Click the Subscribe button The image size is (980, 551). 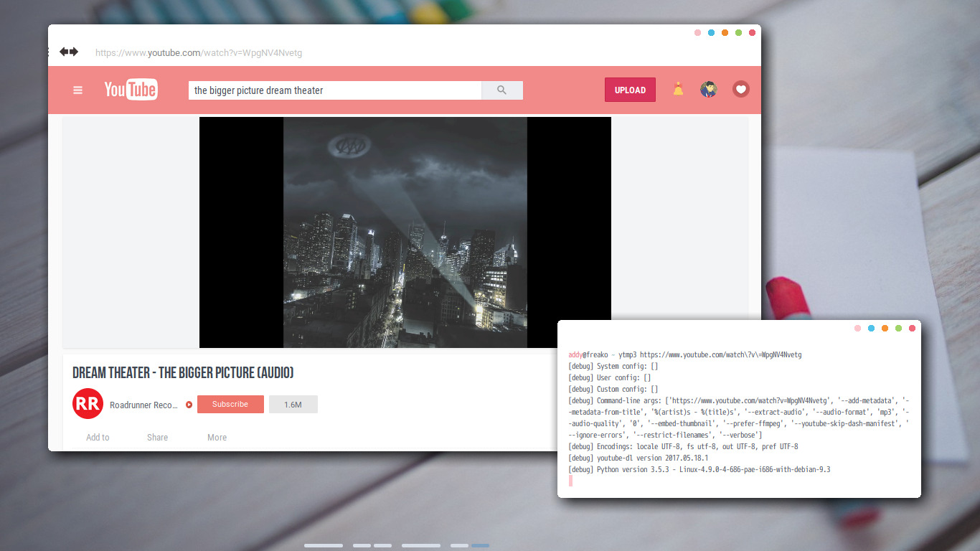[230, 404]
